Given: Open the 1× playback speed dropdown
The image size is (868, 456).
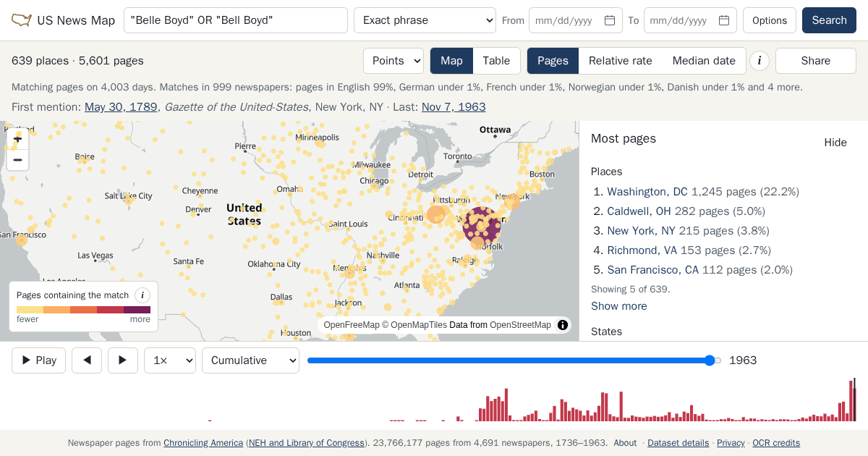Looking at the screenshot, I should pyautogui.click(x=170, y=360).
